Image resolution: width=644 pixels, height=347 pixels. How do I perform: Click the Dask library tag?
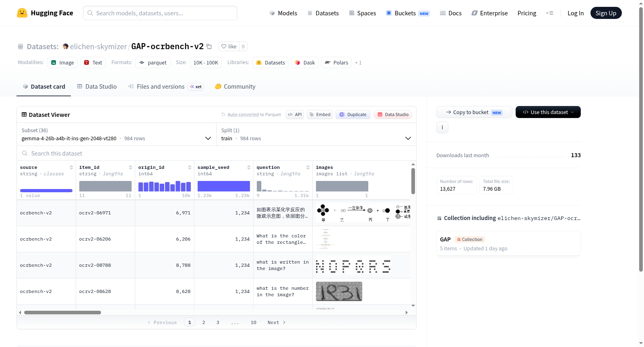tap(305, 62)
